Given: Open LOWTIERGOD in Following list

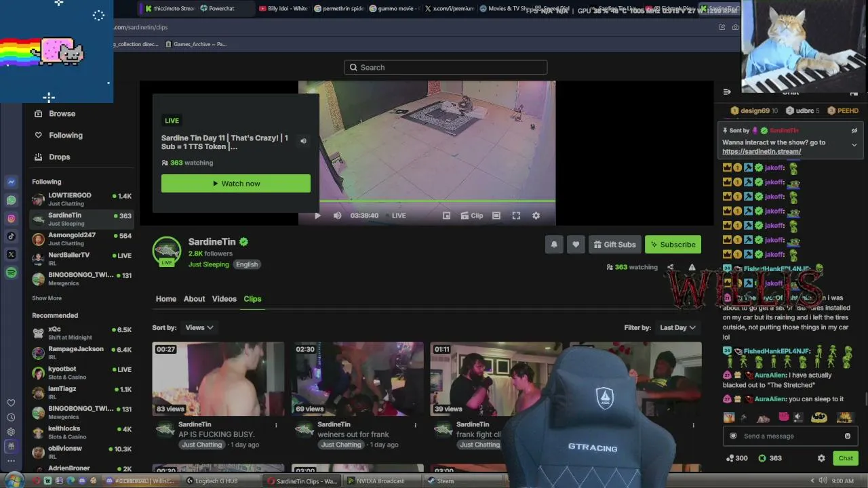Looking at the screenshot, I should coord(82,199).
